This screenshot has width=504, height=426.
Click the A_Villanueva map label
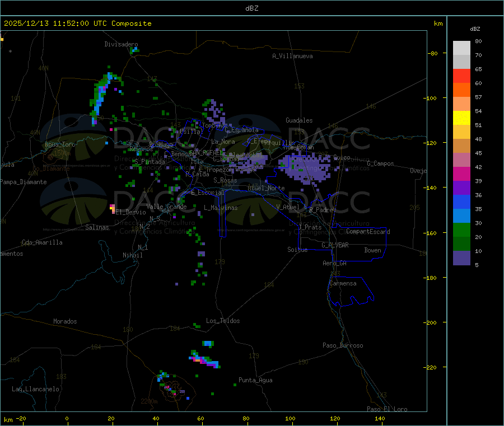coord(292,56)
